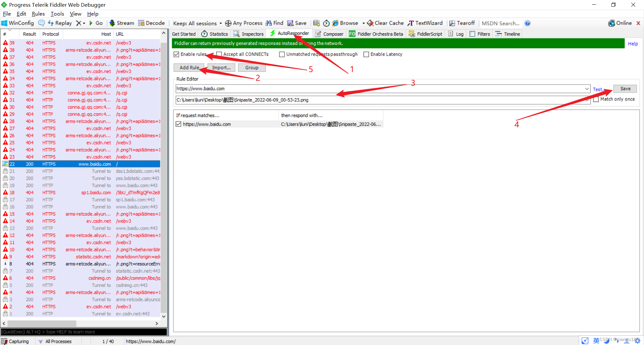Viewport: 644px width, 345px height.
Task: Switch to the Composer tab
Action: tap(329, 34)
